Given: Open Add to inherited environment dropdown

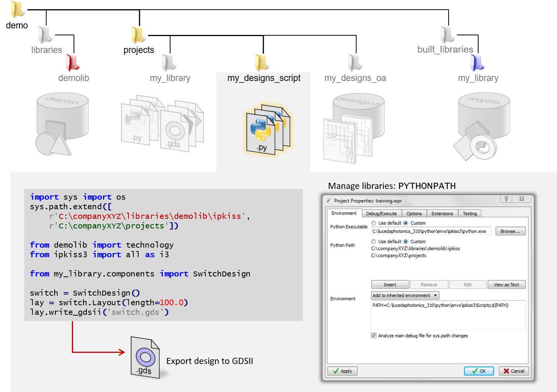Looking at the screenshot, I should (405, 295).
